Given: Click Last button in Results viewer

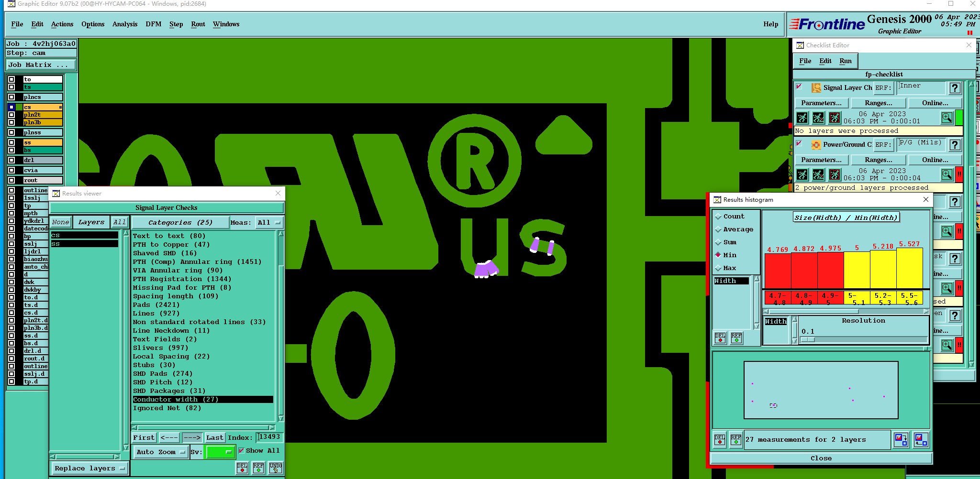Looking at the screenshot, I should 215,437.
